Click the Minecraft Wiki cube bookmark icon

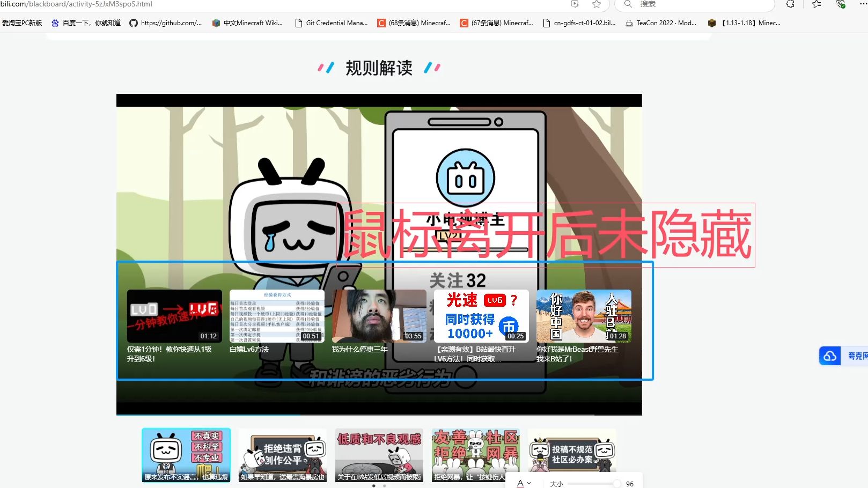click(216, 23)
